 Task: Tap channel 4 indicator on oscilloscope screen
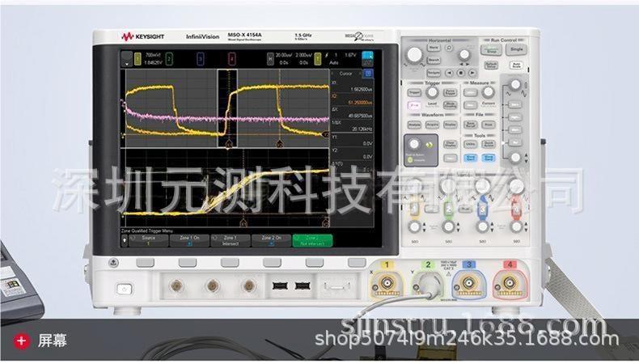pyautogui.click(x=231, y=59)
